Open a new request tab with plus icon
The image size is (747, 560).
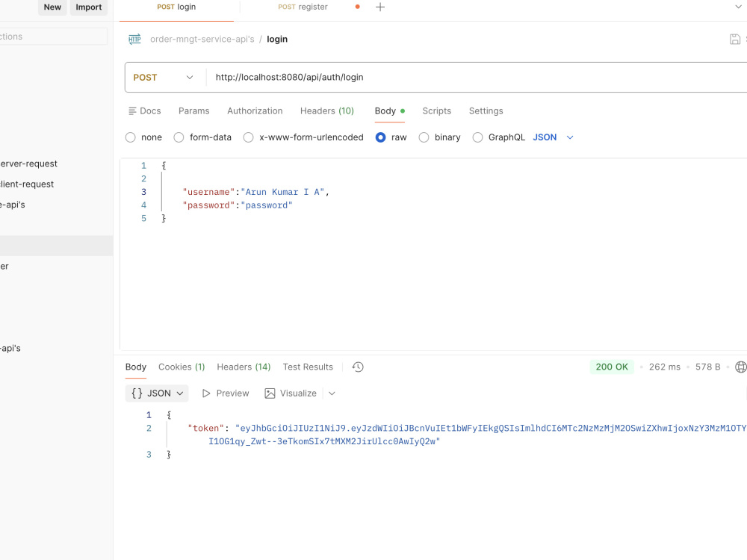click(380, 7)
